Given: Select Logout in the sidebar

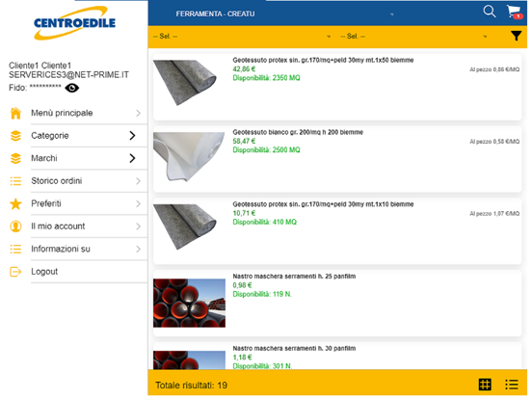Looking at the screenshot, I should click(44, 272).
